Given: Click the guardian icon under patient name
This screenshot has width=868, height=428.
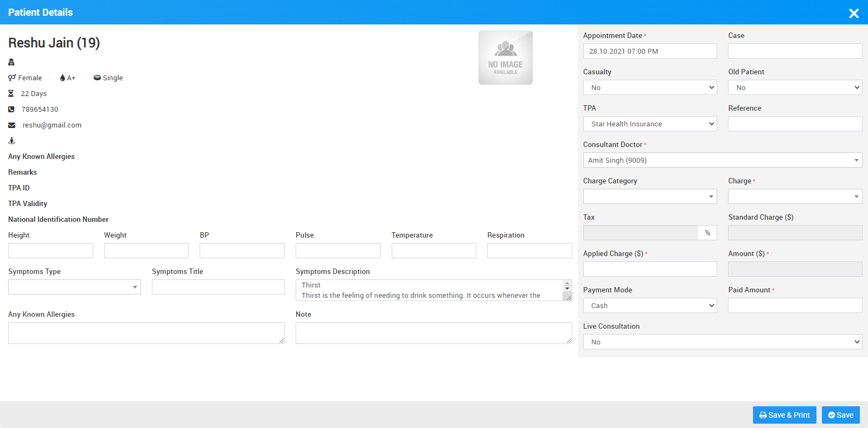Looking at the screenshot, I should 11,62.
